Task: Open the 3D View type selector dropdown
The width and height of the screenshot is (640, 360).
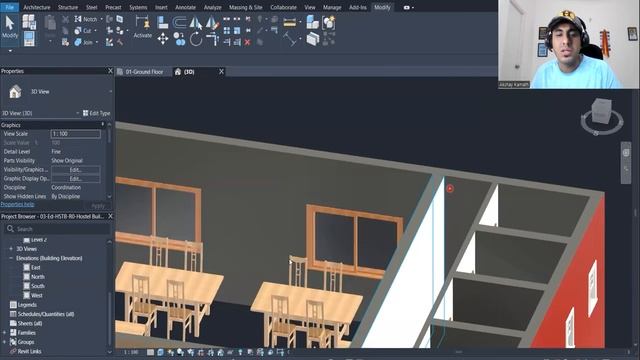Action: click(x=110, y=91)
